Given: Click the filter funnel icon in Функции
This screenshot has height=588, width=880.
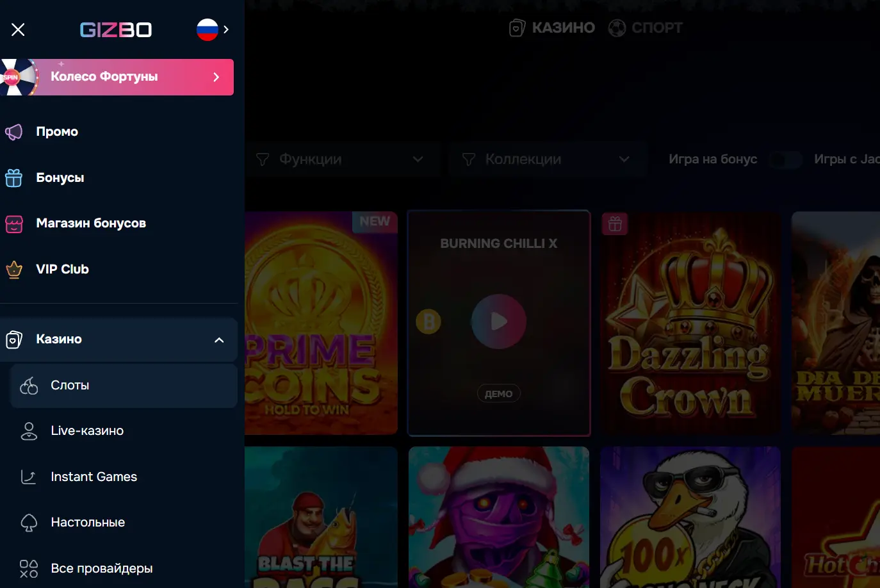Looking at the screenshot, I should (263, 159).
